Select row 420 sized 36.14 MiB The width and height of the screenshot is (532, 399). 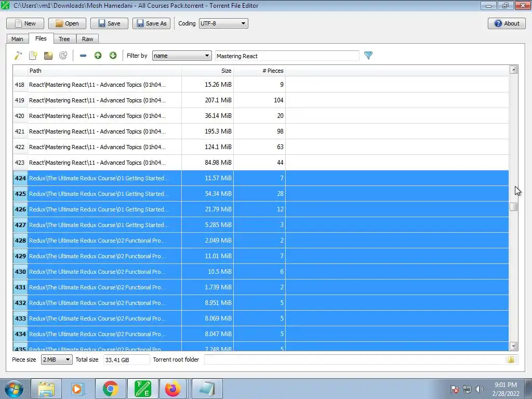pyautogui.click(x=261, y=116)
